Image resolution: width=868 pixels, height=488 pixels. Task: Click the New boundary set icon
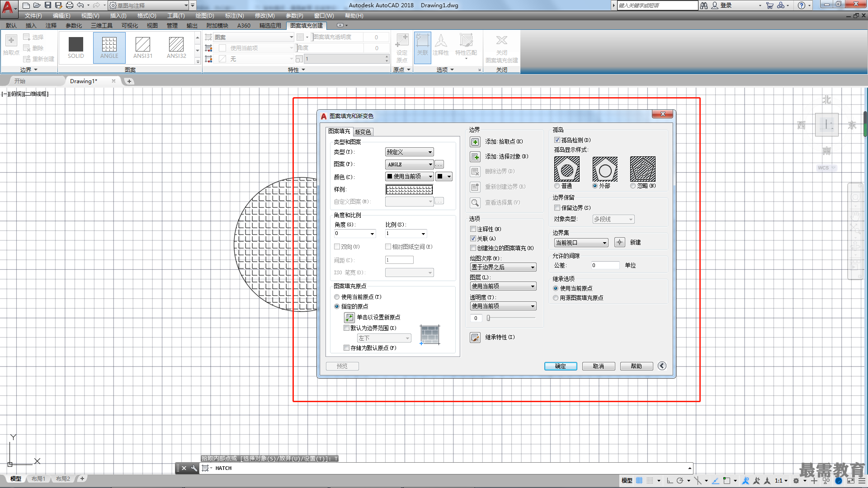[619, 243]
